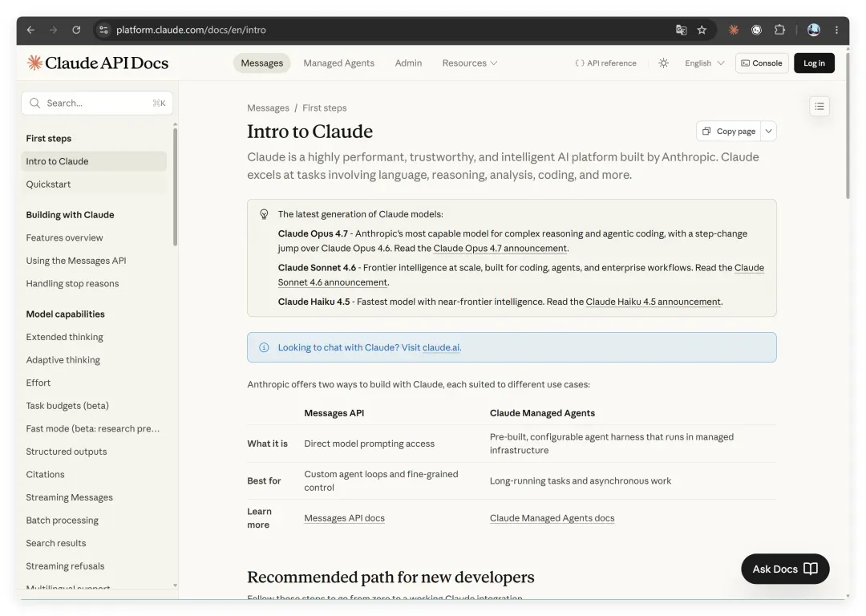This screenshot has width=866, height=616.
Task: Click the browser address bar URL
Action: click(191, 30)
